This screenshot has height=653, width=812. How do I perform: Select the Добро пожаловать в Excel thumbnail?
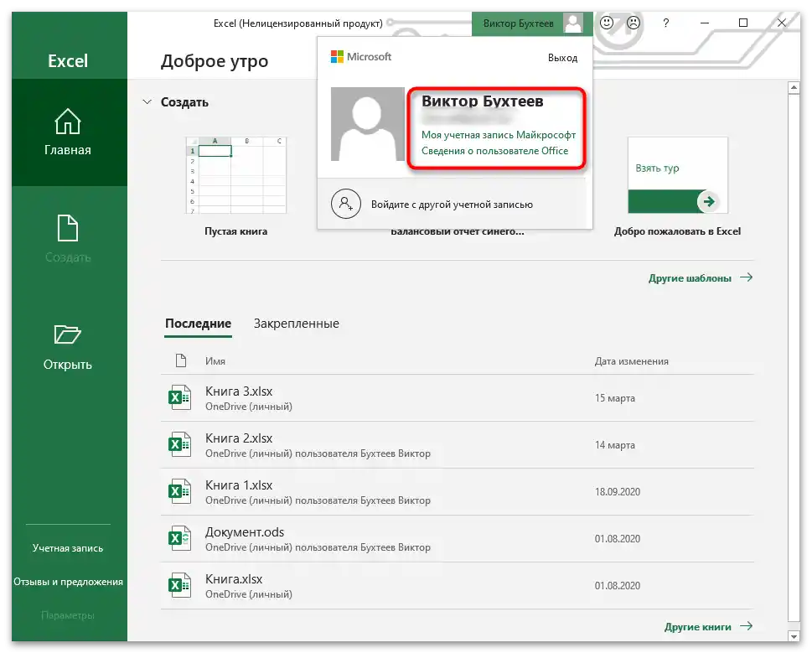[678, 175]
